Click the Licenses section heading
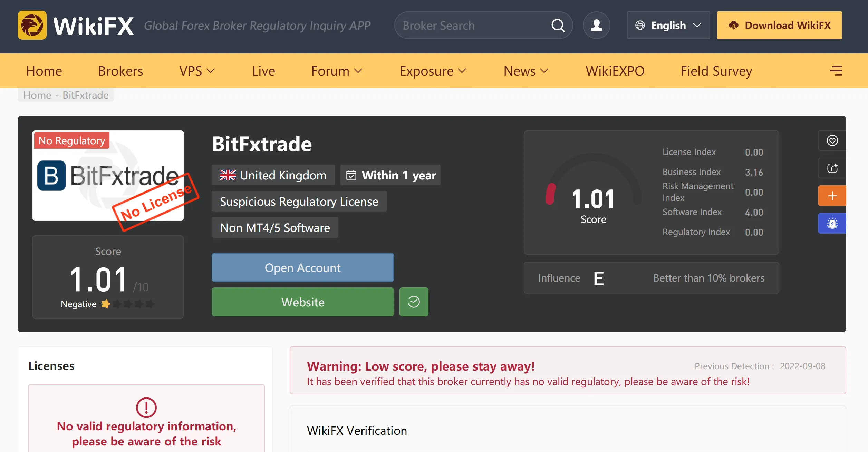Viewport: 868px width, 452px height. click(51, 366)
